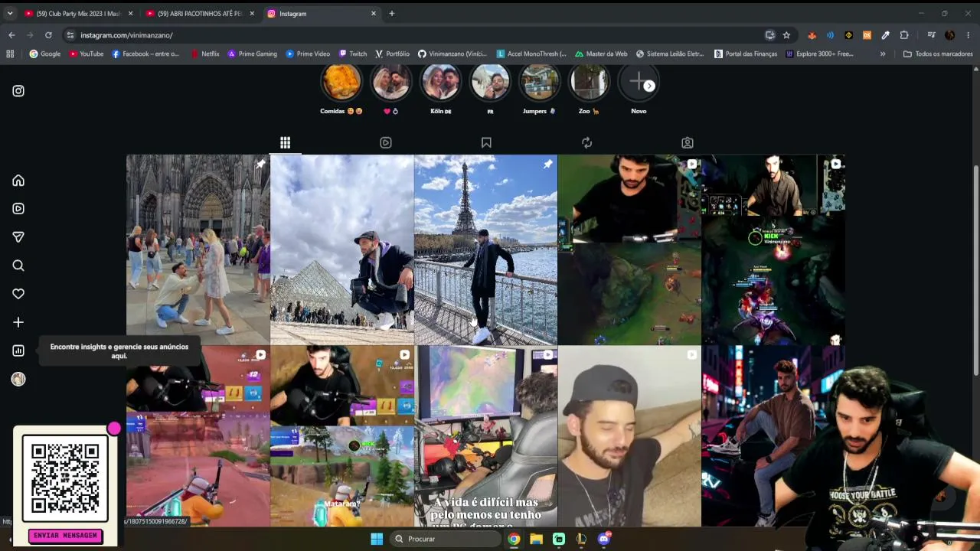Open the Master da Web bookmark
The height and width of the screenshot is (551, 980).
pos(600,54)
